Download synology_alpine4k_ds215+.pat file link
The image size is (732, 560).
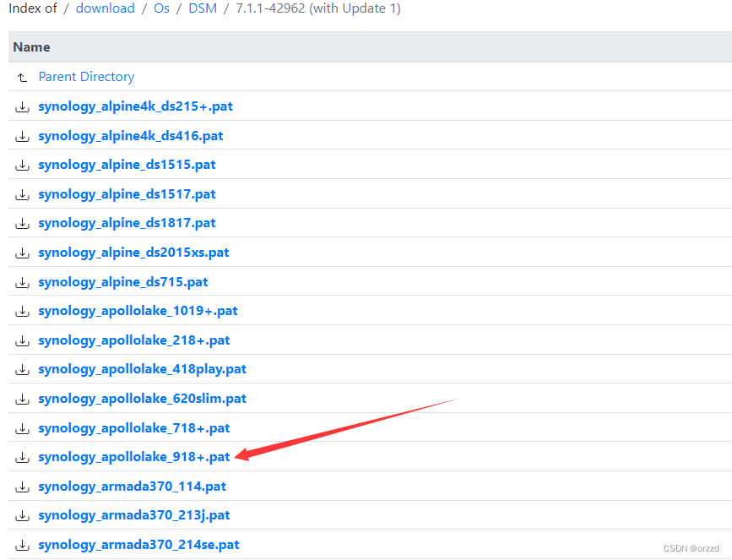135,106
